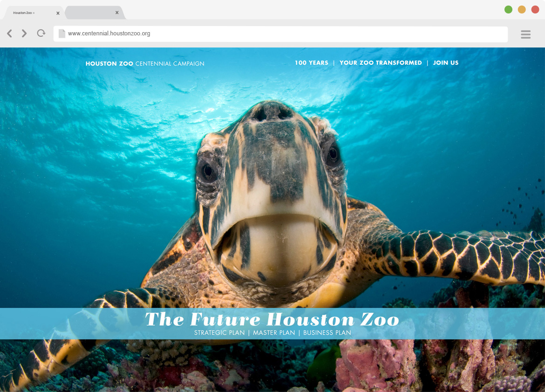This screenshot has width=545, height=392.
Task: Close the Houston Zoo tab
Action: click(58, 13)
